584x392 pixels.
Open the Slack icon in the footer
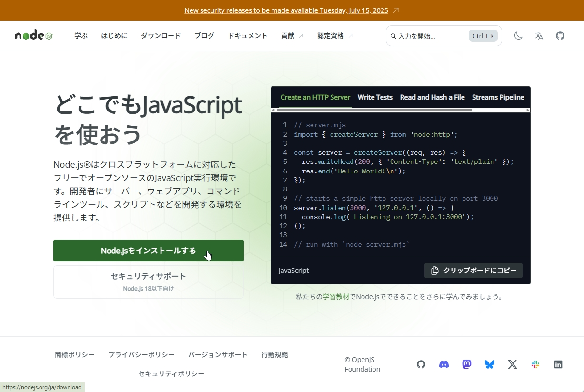(535, 364)
